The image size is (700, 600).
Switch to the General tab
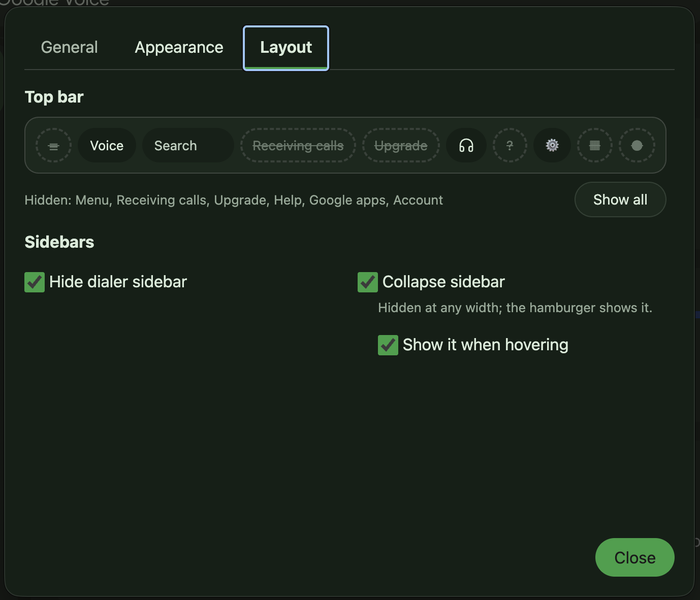70,48
